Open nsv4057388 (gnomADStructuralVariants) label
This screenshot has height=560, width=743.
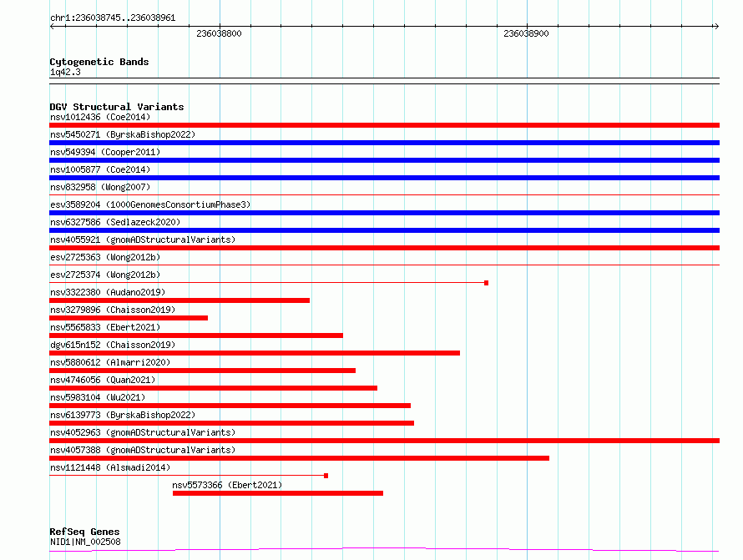tap(143, 450)
